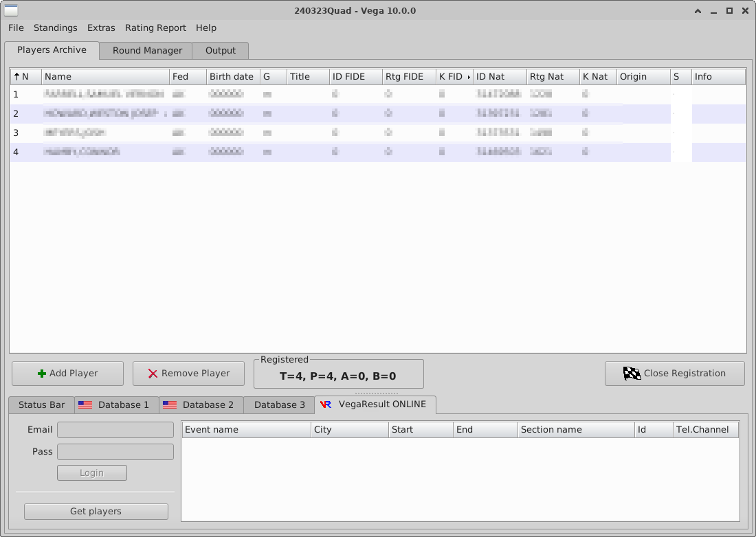Select player row number 3
The height and width of the screenshot is (537, 756).
coord(206,133)
